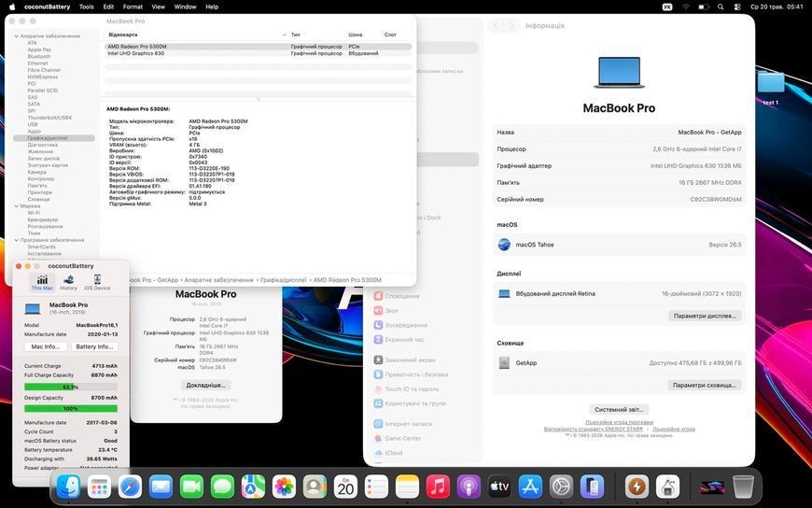Image resolution: width=812 pixels, height=508 pixels.
Task: Click the Замкнений екран icon in Settings
Action: 379,360
